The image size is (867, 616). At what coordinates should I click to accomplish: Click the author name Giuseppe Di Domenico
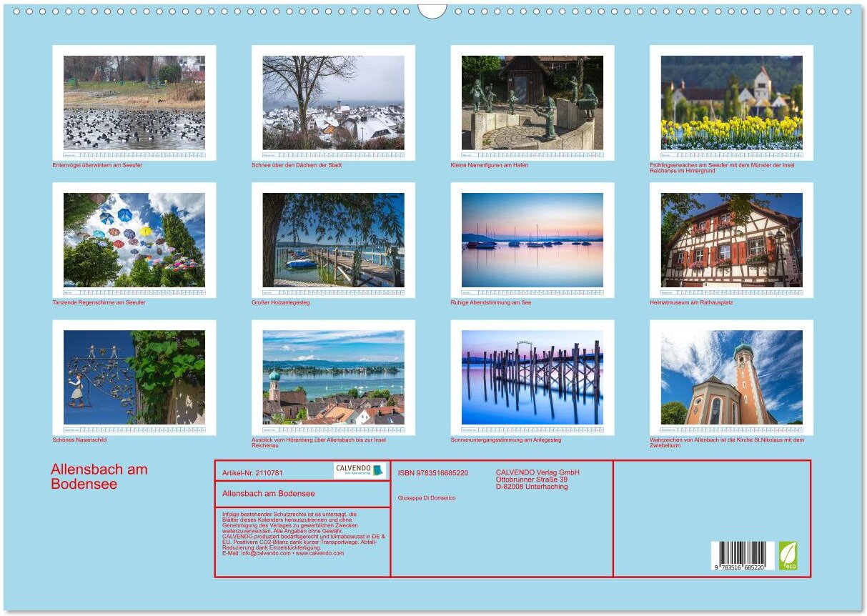[x=427, y=497]
